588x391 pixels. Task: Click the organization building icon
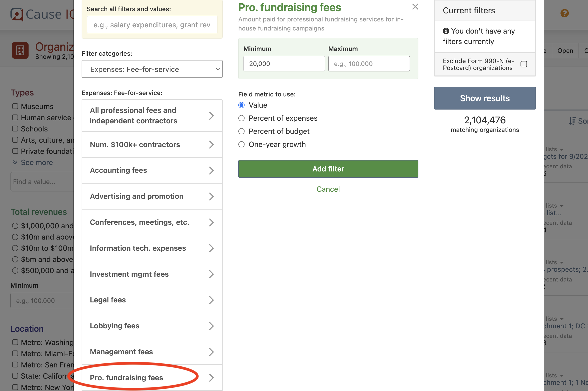tap(20, 50)
